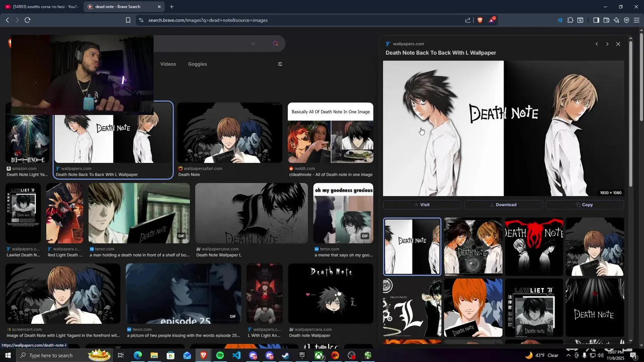This screenshot has height=362, width=644.
Task: Open the 43°F Clear weather widget
Action: tap(541, 355)
